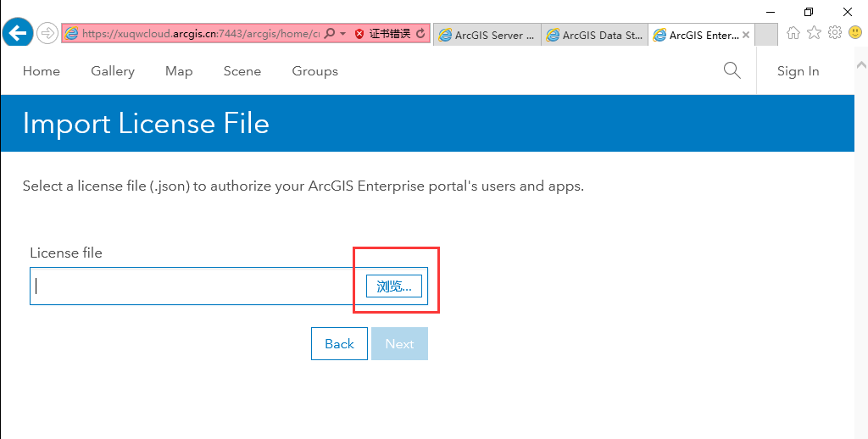Click the 'Select a license file (.json)' instruction text
The height and width of the screenshot is (439, 868).
coord(303,186)
